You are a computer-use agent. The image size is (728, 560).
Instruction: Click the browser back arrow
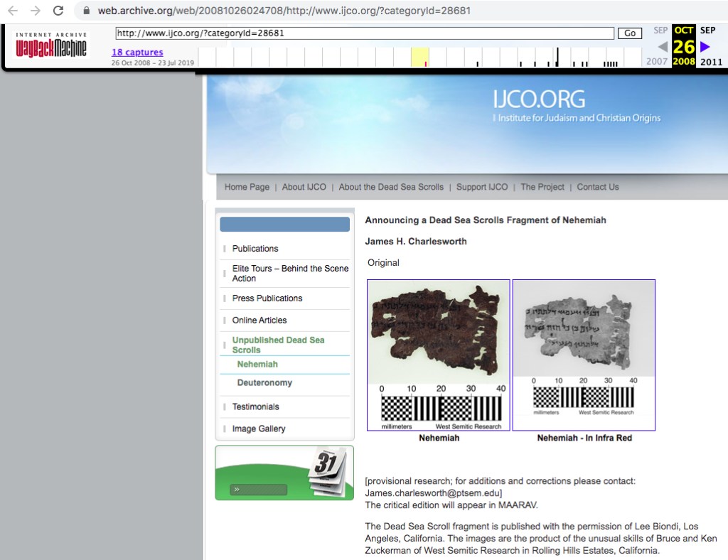(x=13, y=11)
